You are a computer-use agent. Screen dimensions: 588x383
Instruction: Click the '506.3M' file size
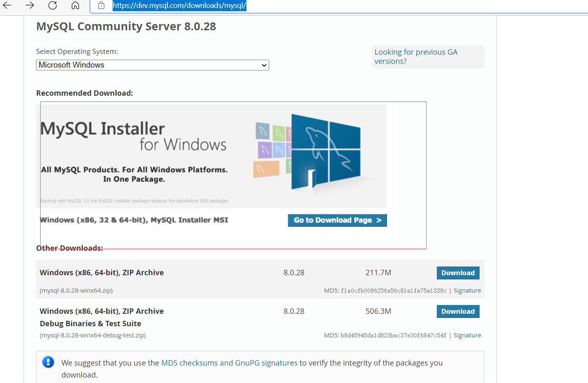click(x=378, y=311)
